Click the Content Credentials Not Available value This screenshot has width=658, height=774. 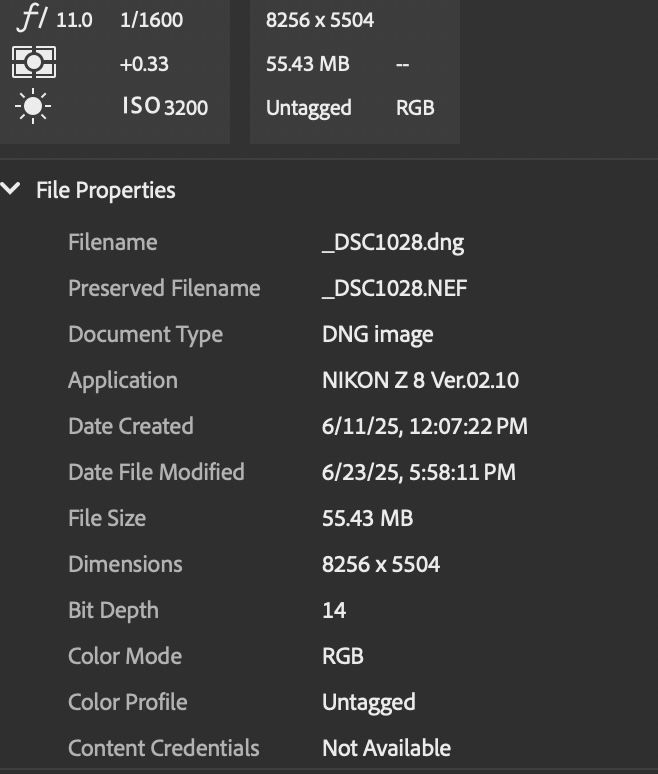[x=386, y=748]
